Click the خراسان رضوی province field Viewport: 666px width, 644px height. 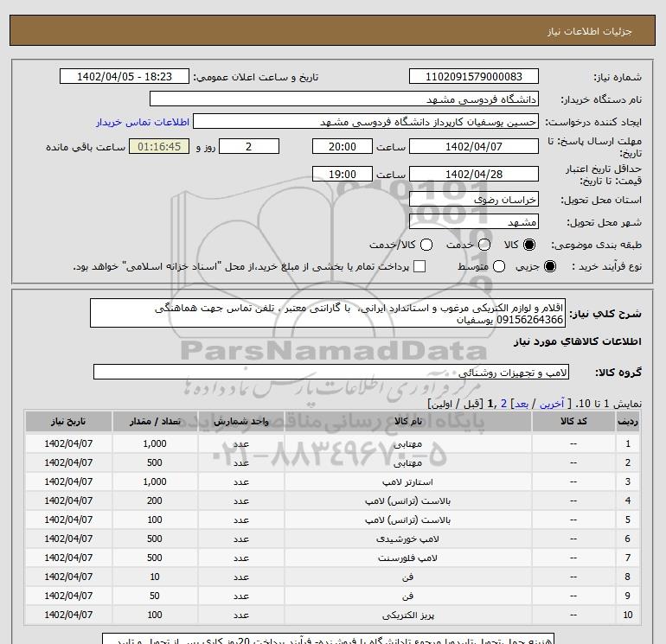tap(474, 199)
